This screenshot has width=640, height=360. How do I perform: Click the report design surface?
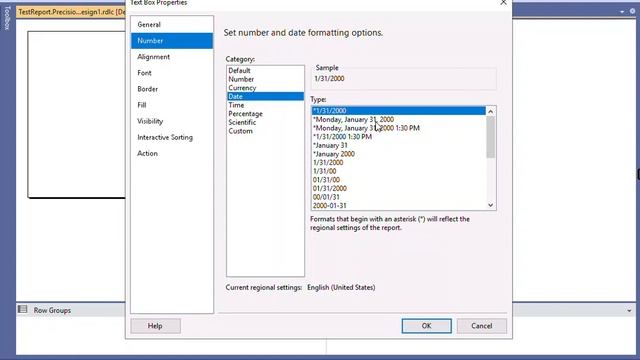pos(76,114)
